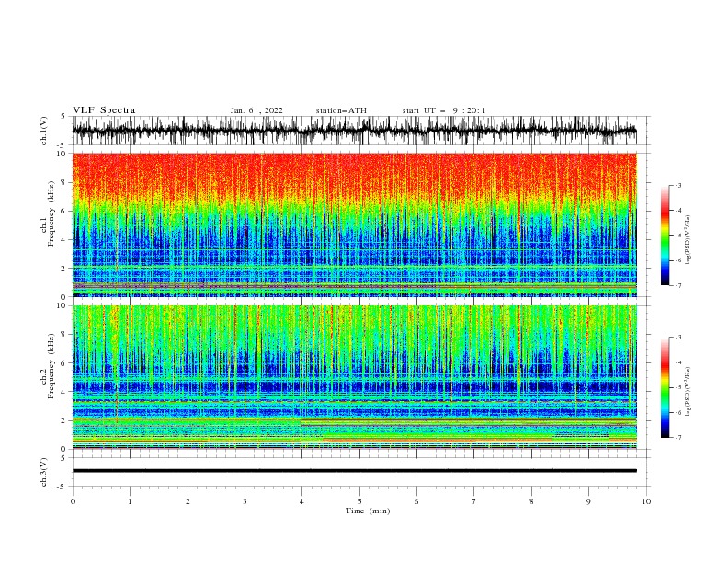Click inside the ch.1 spectrogram panel
The image size is (728, 563).
(x=354, y=224)
